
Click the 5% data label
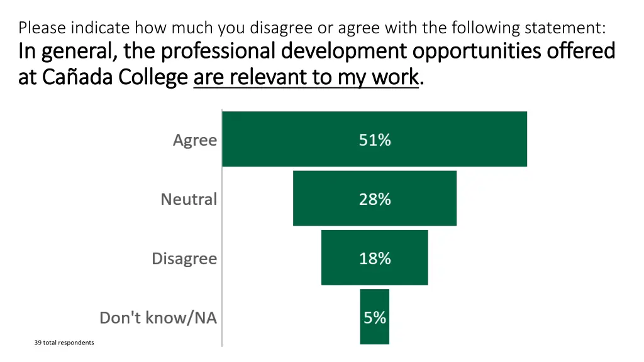[375, 317]
